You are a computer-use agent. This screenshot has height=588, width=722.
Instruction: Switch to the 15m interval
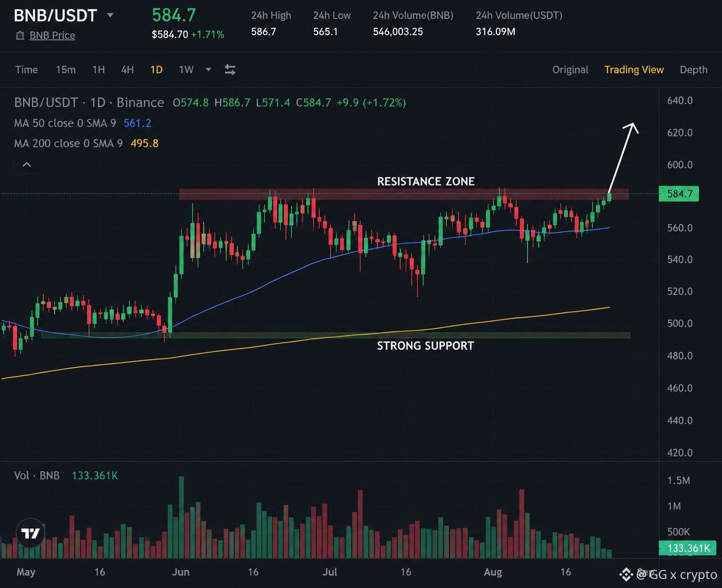[x=65, y=70]
